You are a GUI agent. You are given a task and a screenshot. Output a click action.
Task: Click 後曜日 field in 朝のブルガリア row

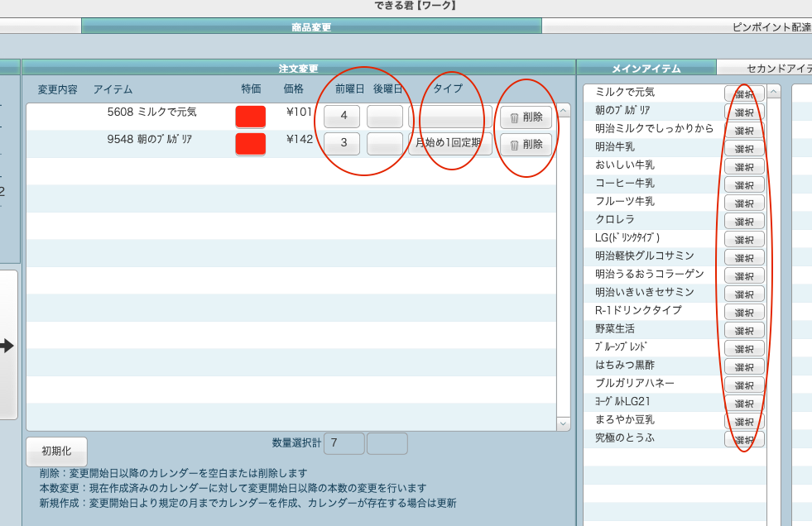click(385, 144)
